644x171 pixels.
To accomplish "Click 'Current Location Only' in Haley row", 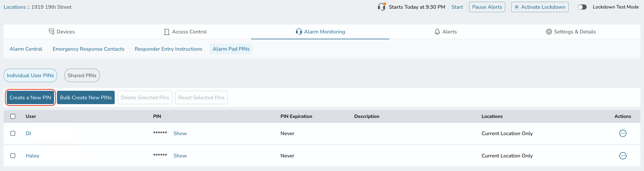I will [x=507, y=156].
